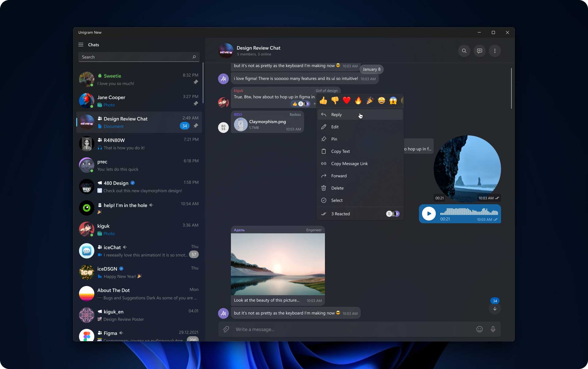React with star-struck emoji
This screenshot has height=369, width=588.
382,100
